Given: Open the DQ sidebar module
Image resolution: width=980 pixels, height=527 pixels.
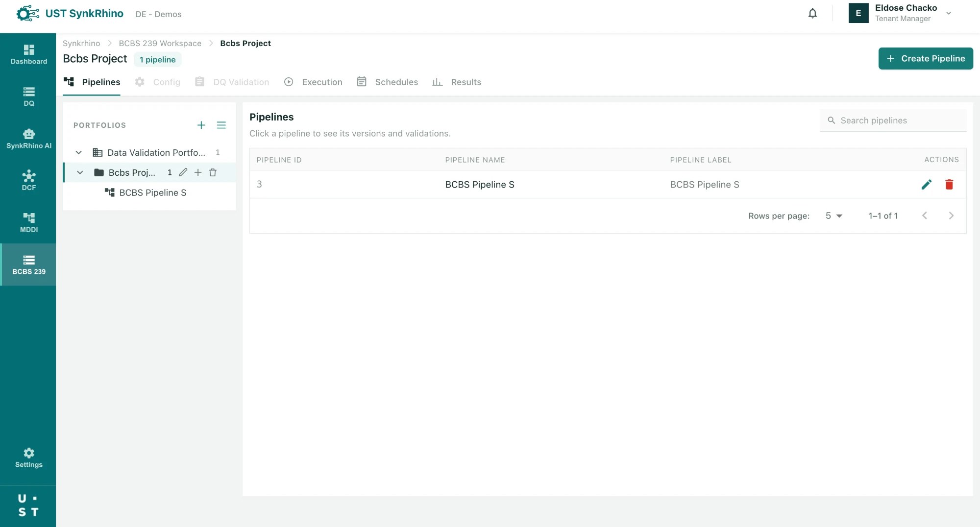Looking at the screenshot, I should coord(28,96).
